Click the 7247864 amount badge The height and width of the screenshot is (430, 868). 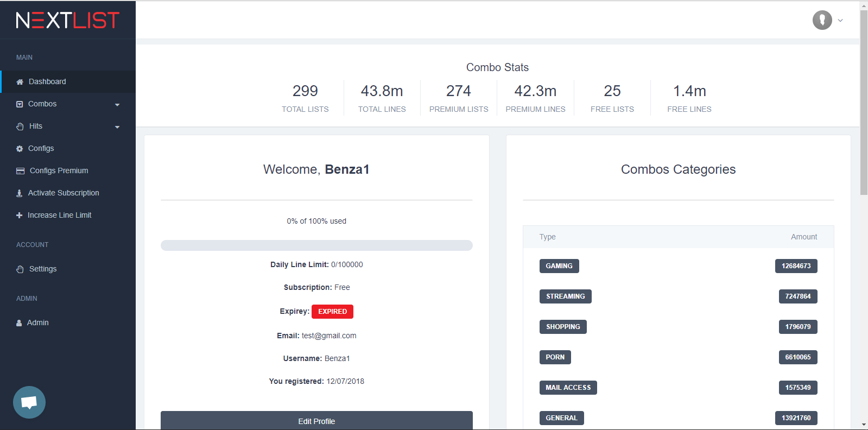[798, 296]
